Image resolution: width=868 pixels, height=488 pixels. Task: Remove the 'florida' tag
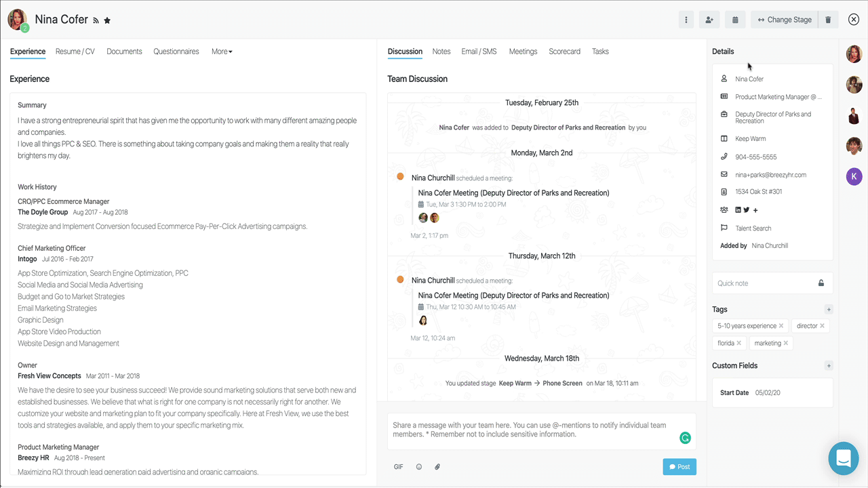[739, 343]
